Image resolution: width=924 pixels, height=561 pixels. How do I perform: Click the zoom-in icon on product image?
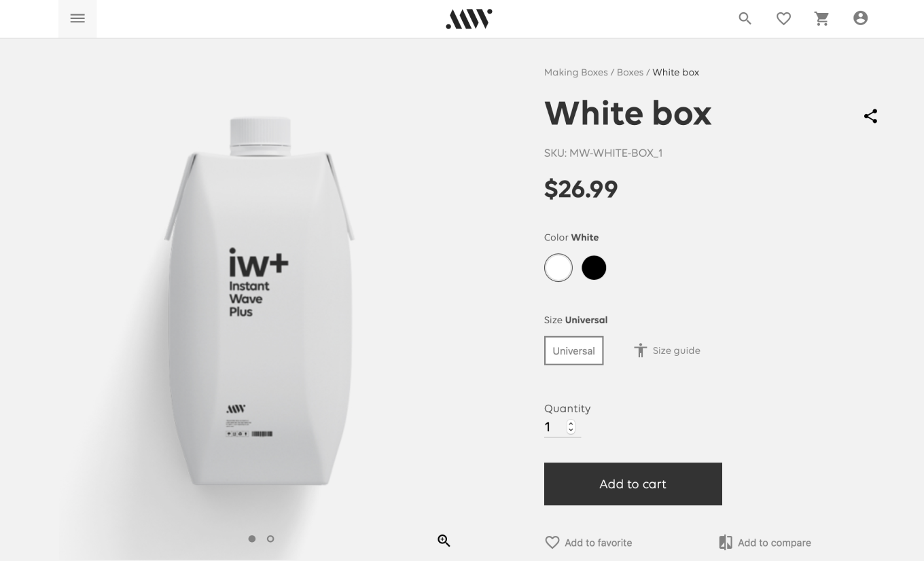(444, 541)
